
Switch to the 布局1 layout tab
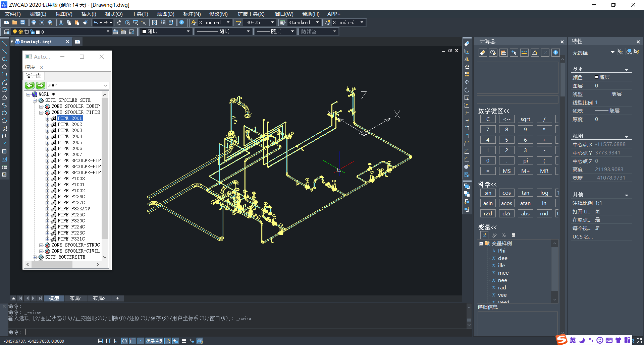[x=76, y=298]
